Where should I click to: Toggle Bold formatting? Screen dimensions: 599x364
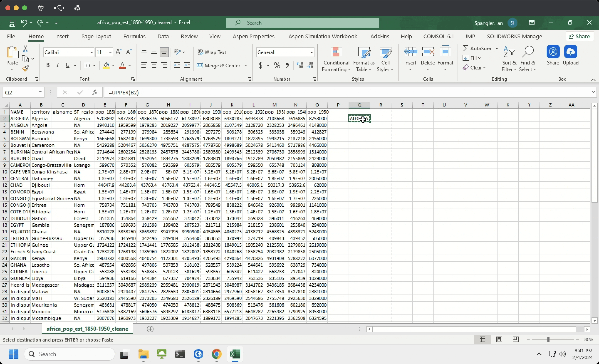48,65
